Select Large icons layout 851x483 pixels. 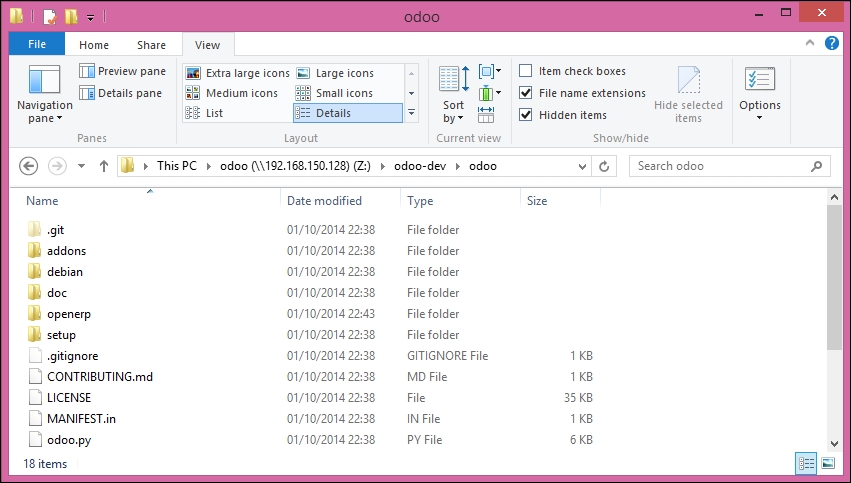(x=335, y=73)
